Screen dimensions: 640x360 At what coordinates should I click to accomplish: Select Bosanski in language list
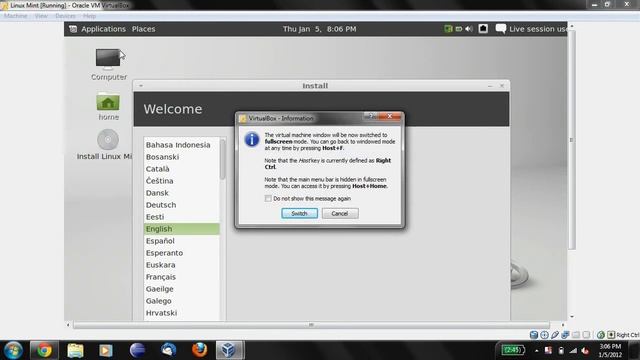[182, 157]
